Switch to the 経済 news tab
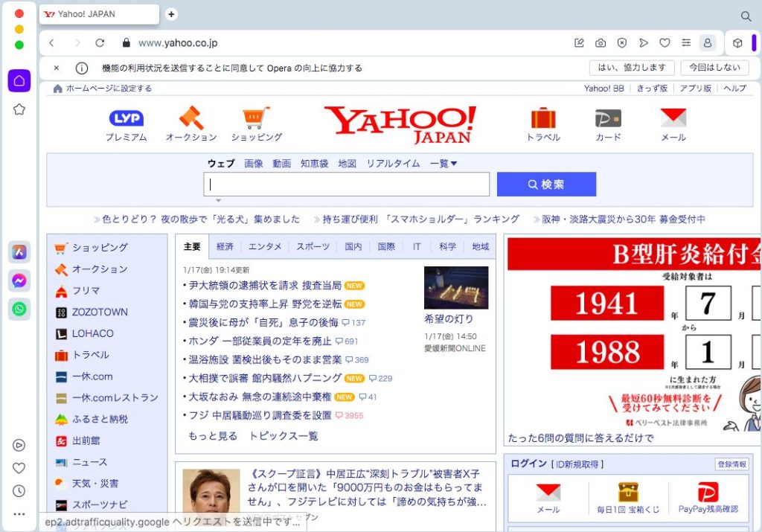The height and width of the screenshot is (532, 762). (225, 247)
